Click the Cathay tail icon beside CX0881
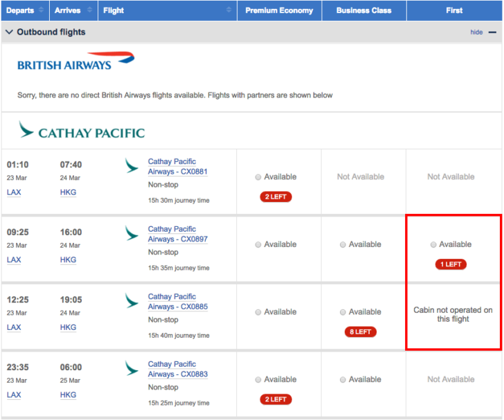 pos(132,165)
